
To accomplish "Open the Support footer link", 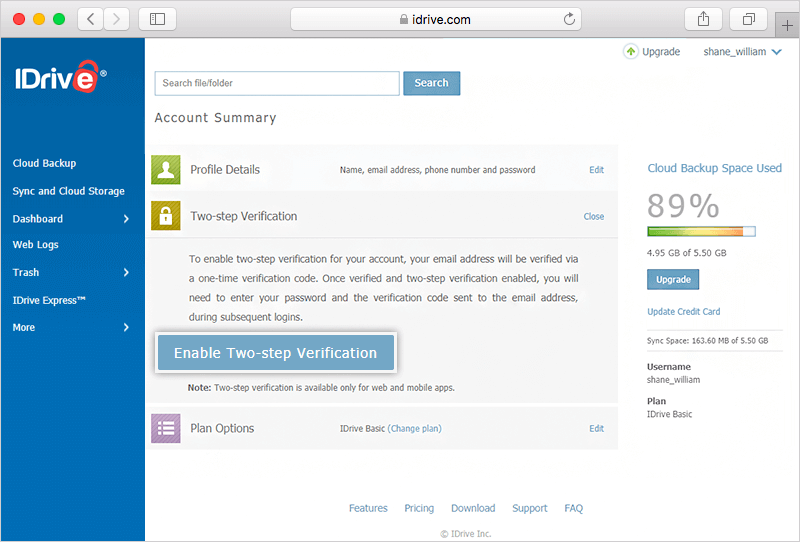I will (530, 508).
